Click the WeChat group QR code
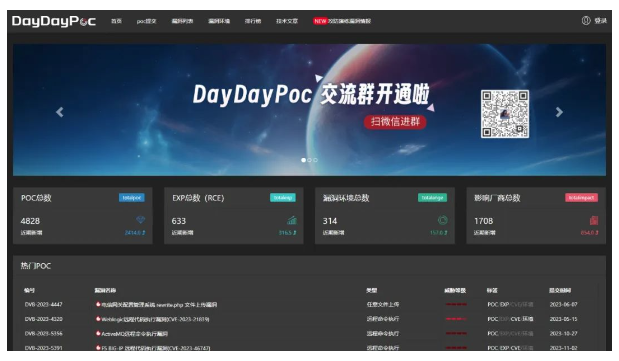 click(505, 114)
